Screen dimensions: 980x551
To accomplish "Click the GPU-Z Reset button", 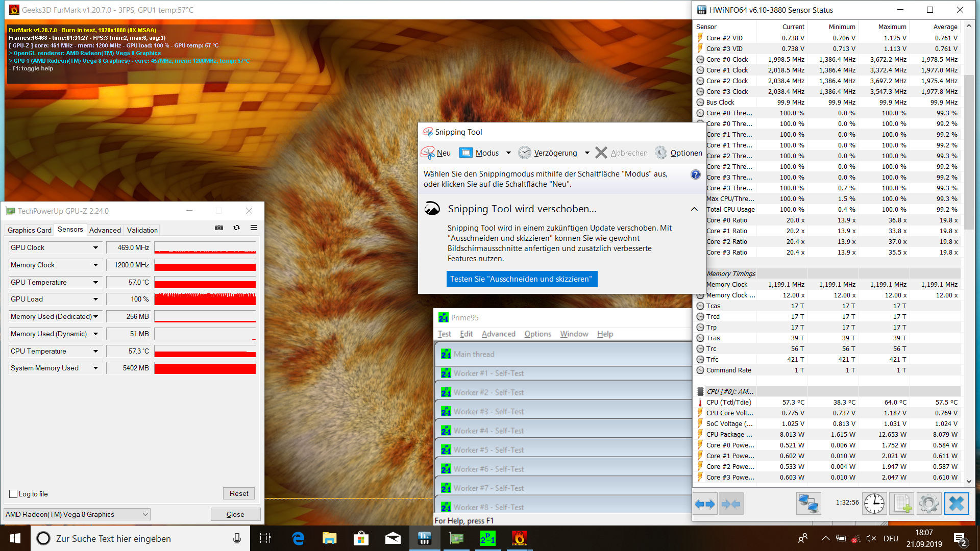I will [238, 493].
